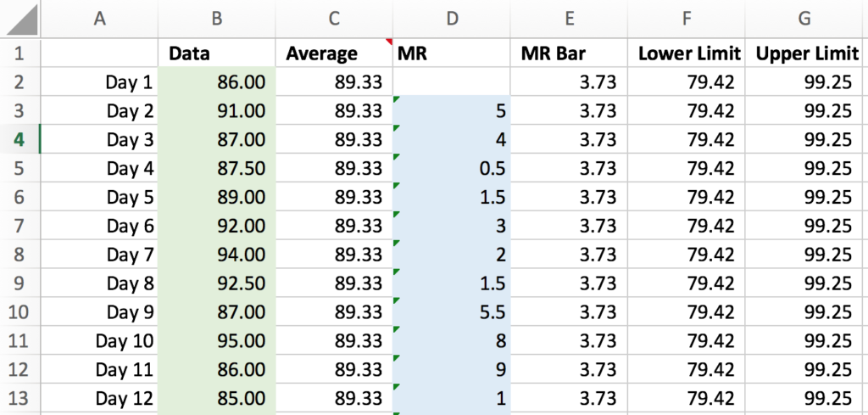The height and width of the screenshot is (415, 868).
Task: Click the 85.00 data cell
Action: point(216,398)
